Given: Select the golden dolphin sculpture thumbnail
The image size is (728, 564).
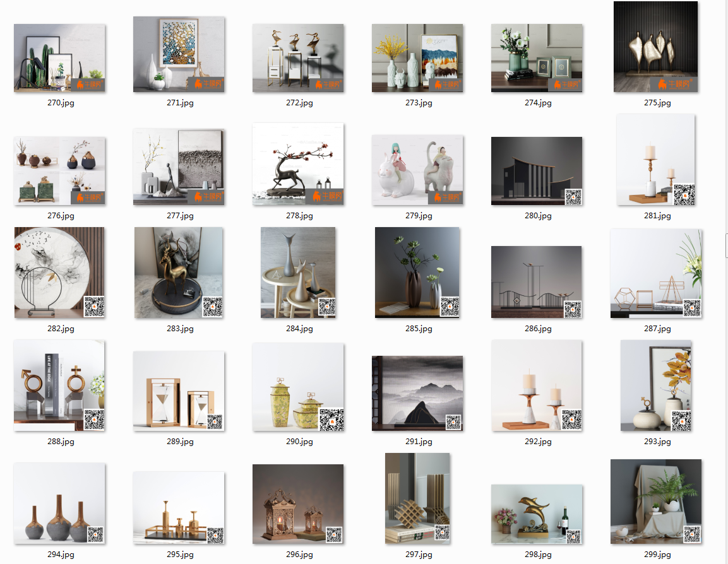Looking at the screenshot, I should pos(537,514).
